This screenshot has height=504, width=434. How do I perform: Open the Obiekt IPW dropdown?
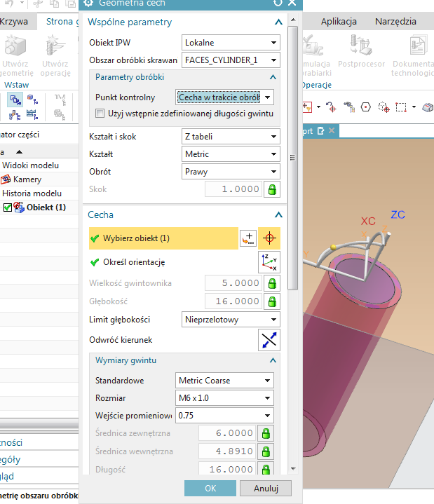coord(231,43)
